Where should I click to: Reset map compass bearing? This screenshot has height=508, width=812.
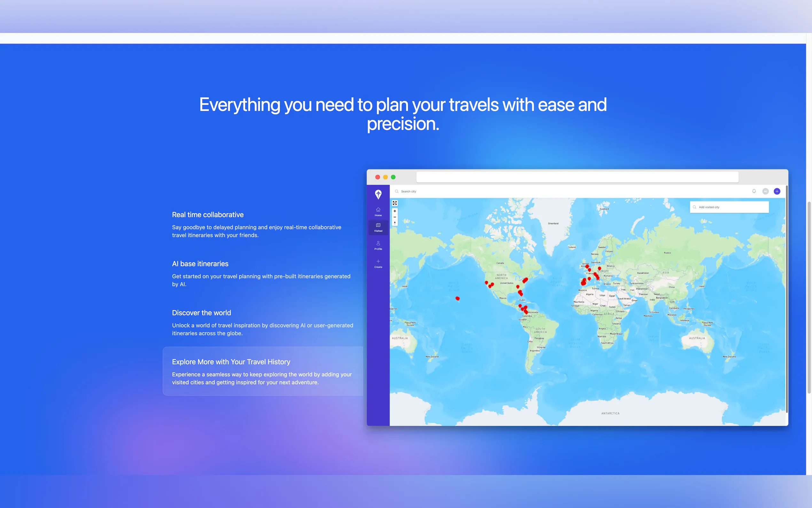coord(395,223)
